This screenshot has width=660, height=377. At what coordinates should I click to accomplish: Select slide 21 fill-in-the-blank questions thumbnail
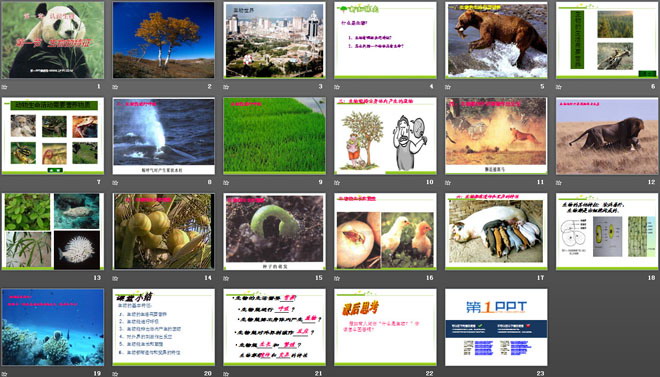coord(274,327)
